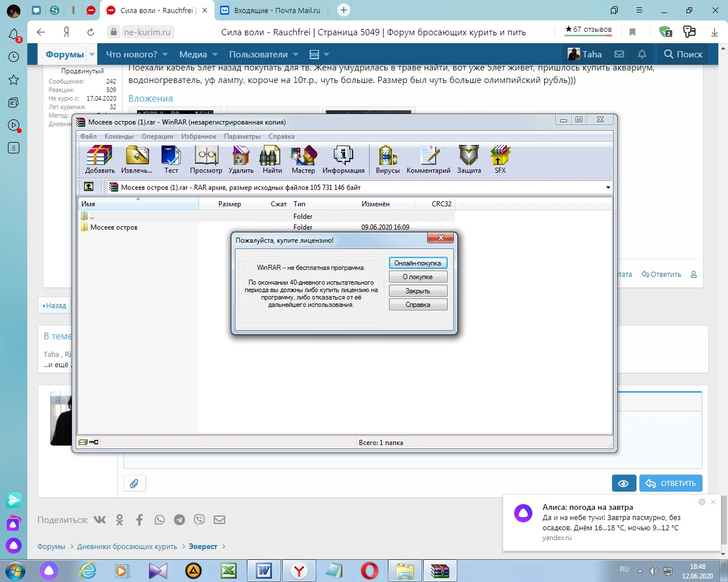Share via the Facebook icon
Screen dimensions: 728x582
coord(139,519)
